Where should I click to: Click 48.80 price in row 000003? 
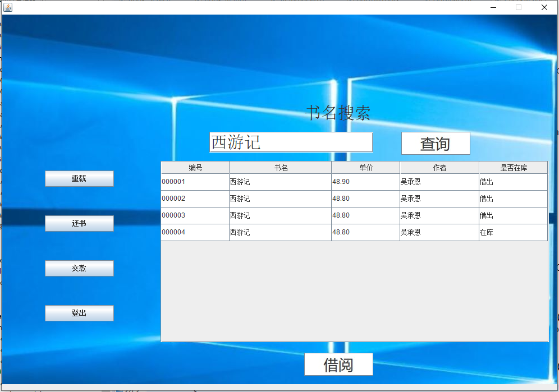pyautogui.click(x=366, y=215)
